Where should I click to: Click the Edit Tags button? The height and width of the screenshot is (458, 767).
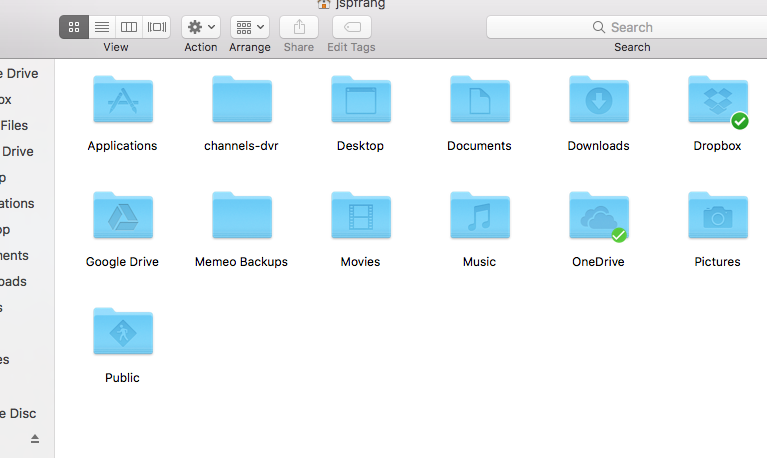point(351,27)
